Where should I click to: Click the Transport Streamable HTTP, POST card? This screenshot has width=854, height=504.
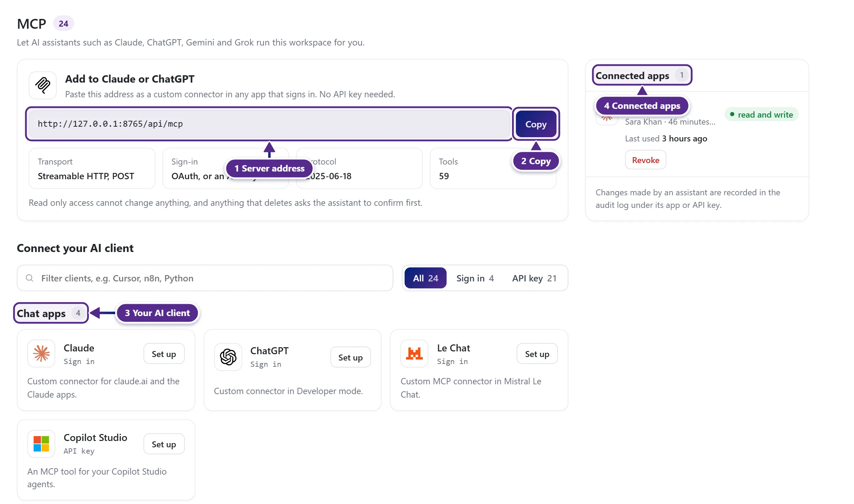92,168
